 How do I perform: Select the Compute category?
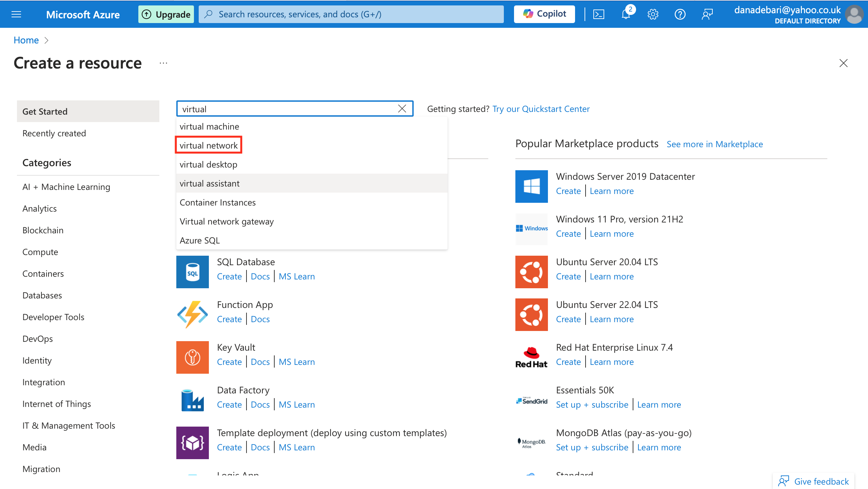tap(40, 252)
